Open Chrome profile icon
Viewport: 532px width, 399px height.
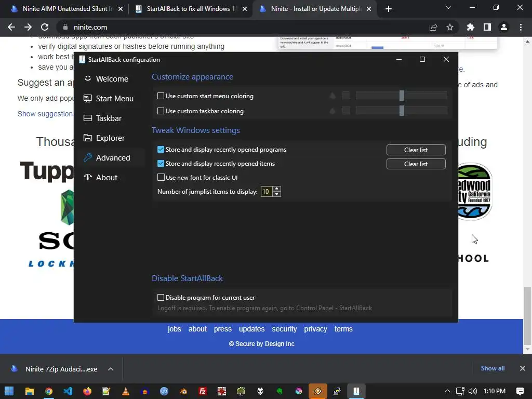(x=504, y=27)
